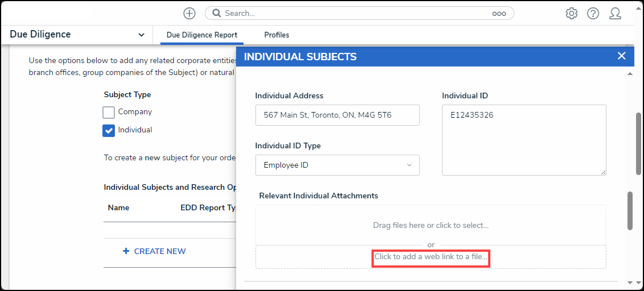Image resolution: width=644 pixels, height=291 pixels.
Task: Click the plus icon beside Create New
Action: click(x=126, y=251)
